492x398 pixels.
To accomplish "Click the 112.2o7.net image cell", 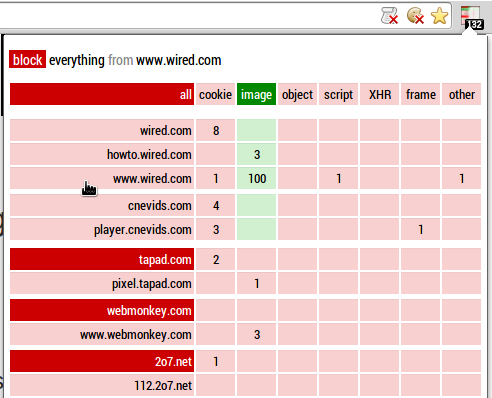I will pos(256,385).
